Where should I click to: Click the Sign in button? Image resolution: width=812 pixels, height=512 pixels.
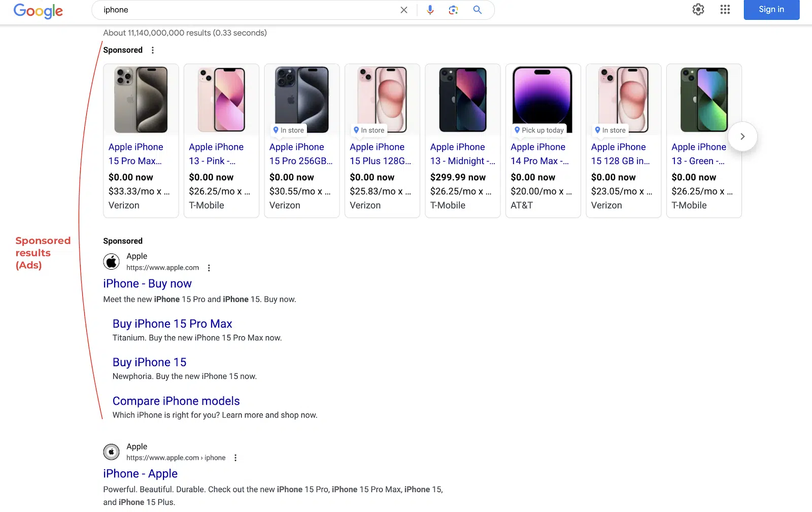(771, 9)
